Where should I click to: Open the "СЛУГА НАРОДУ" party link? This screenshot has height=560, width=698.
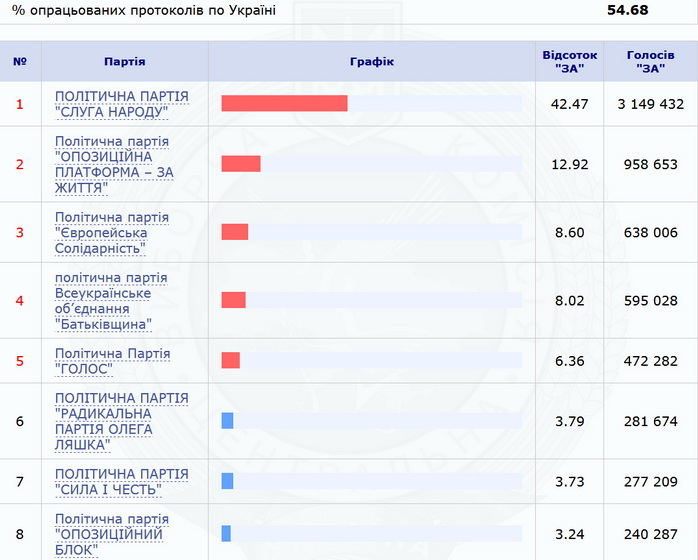pos(121,104)
